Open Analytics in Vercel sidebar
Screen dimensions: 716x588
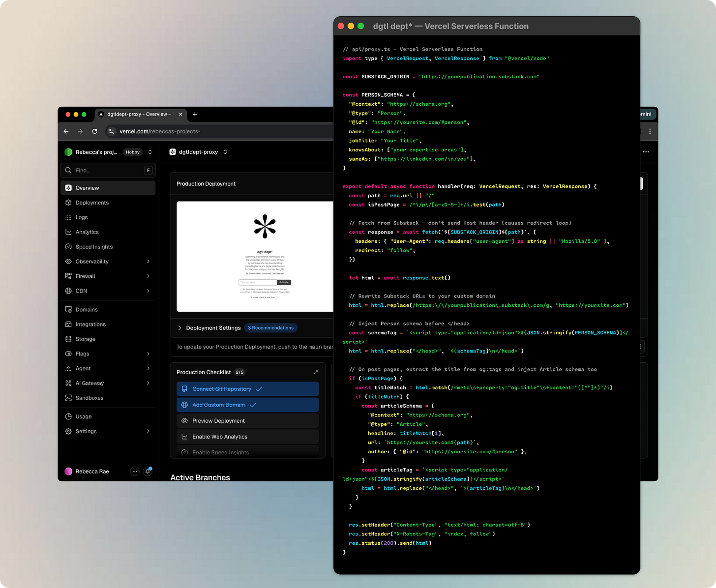(x=108, y=232)
